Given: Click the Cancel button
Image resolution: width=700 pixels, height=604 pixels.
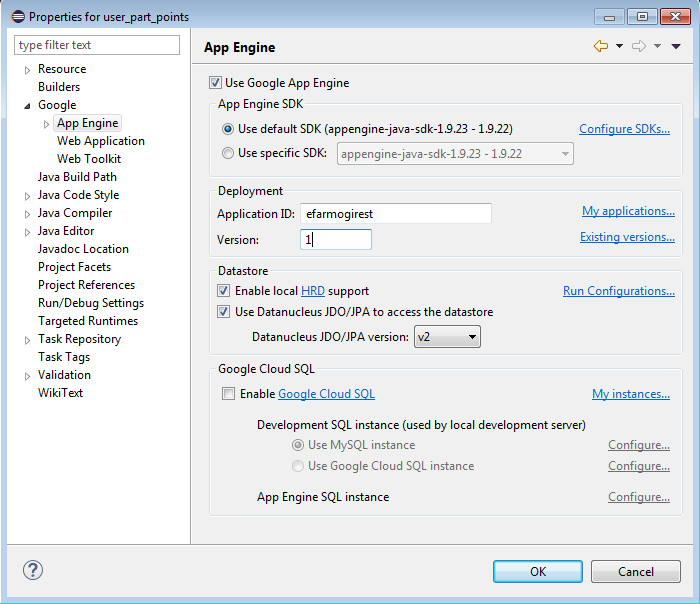Looking at the screenshot, I should tap(635, 571).
